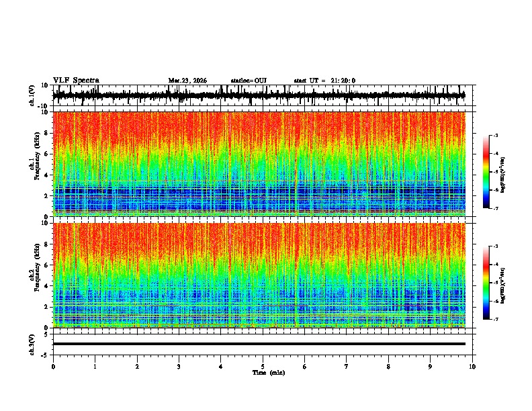Click the ch.1 frequency spectrogram

259,164
